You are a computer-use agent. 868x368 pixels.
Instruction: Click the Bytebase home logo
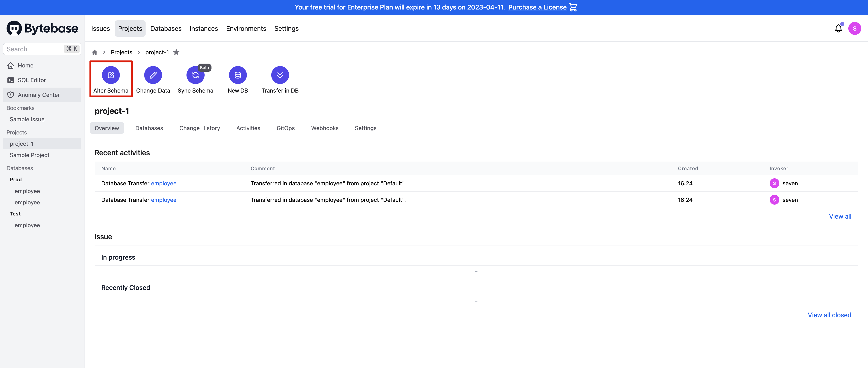coord(42,28)
